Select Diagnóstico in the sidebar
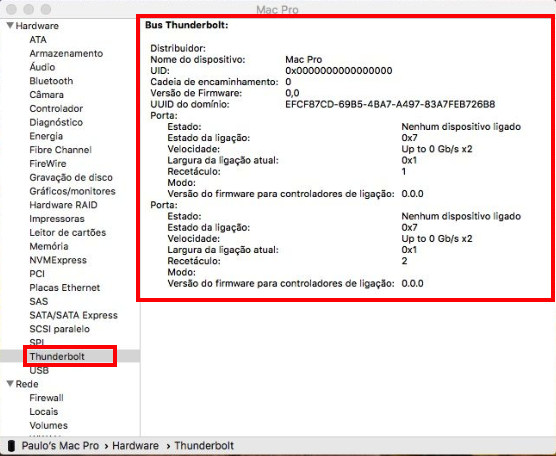 click(56, 122)
